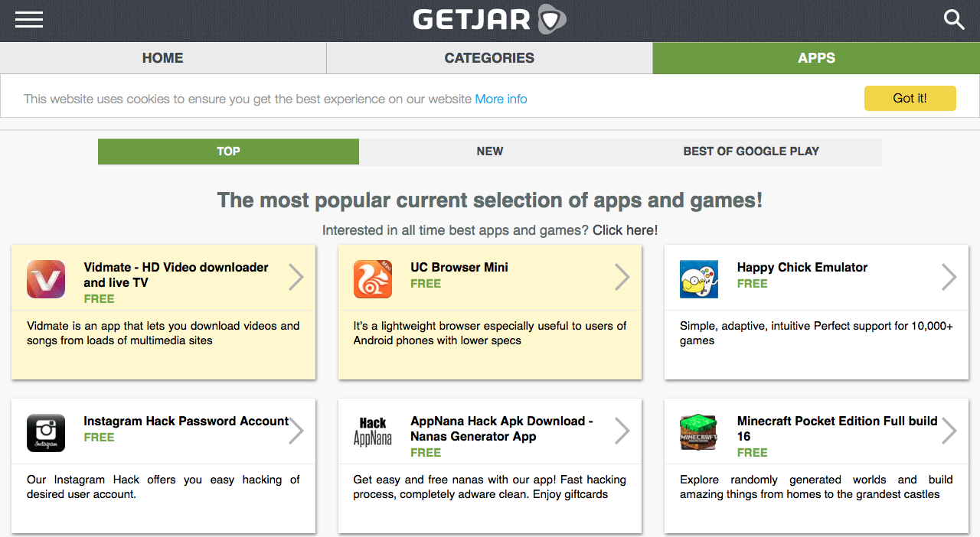Click the Happy Chick Emulator app icon
This screenshot has height=537, width=980.
point(698,278)
